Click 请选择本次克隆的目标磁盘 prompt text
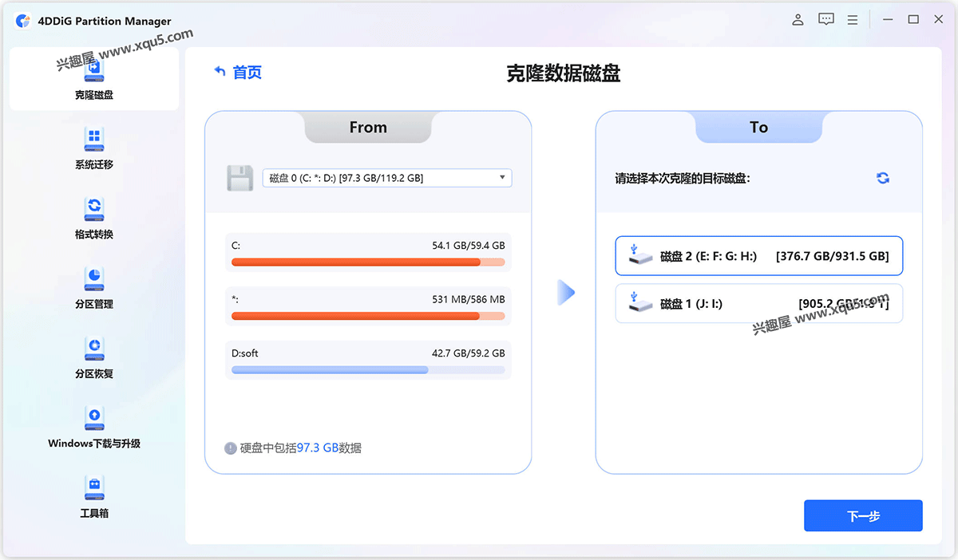 coord(683,179)
